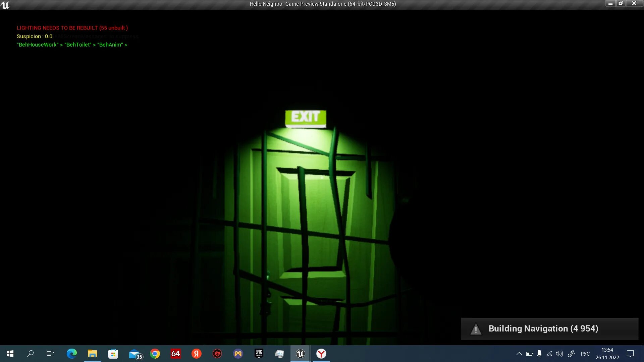Open File Explorer from the taskbar
The height and width of the screenshot is (362, 644).
92,354
